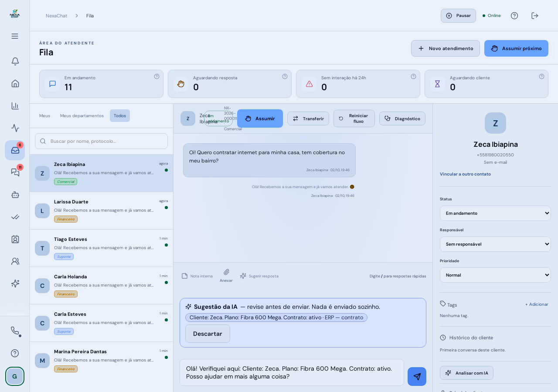Viewport: 558px width, 392px height.
Task: Send the message with the paper plane button
Action: pos(417,376)
